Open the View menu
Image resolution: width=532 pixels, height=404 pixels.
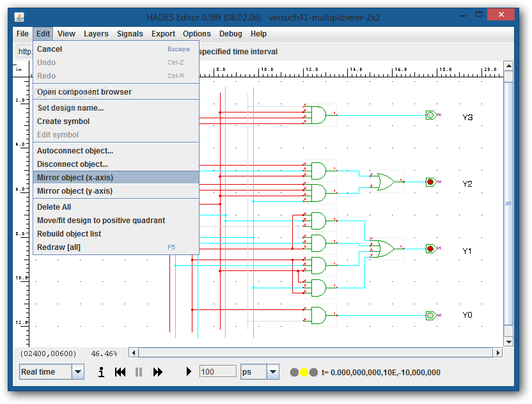click(66, 34)
